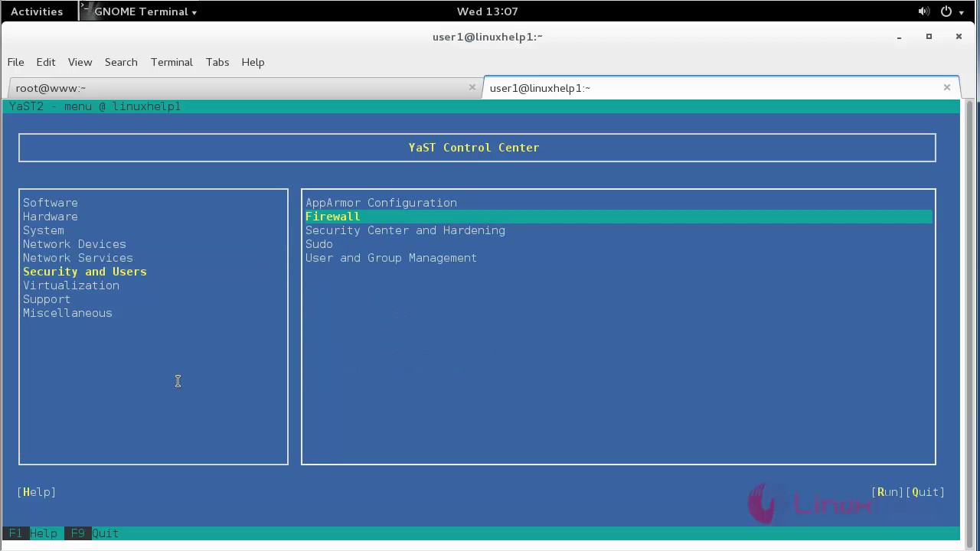Open the Activities overview
Image resolution: width=980 pixels, height=551 pixels.
37,11
